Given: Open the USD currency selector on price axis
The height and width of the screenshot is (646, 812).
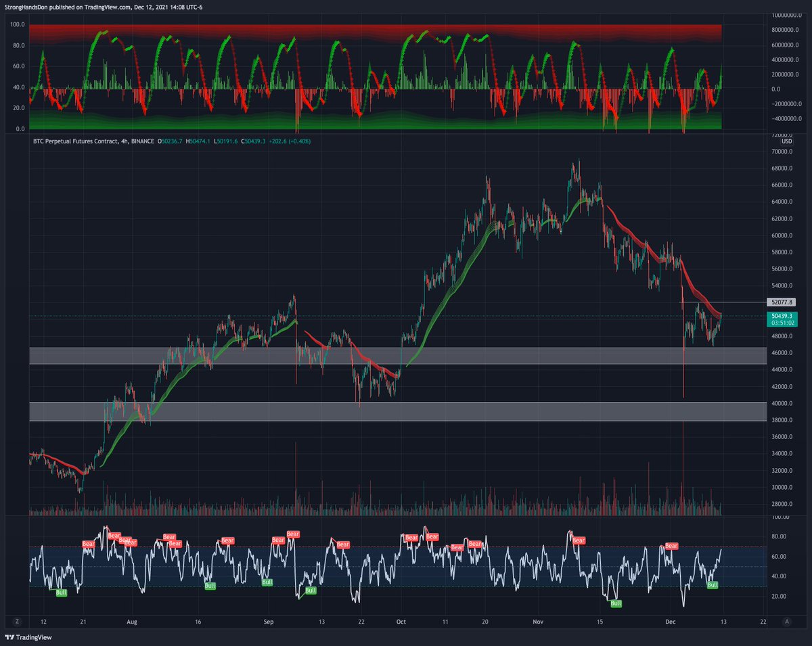Looking at the screenshot, I should pyautogui.click(x=786, y=141).
